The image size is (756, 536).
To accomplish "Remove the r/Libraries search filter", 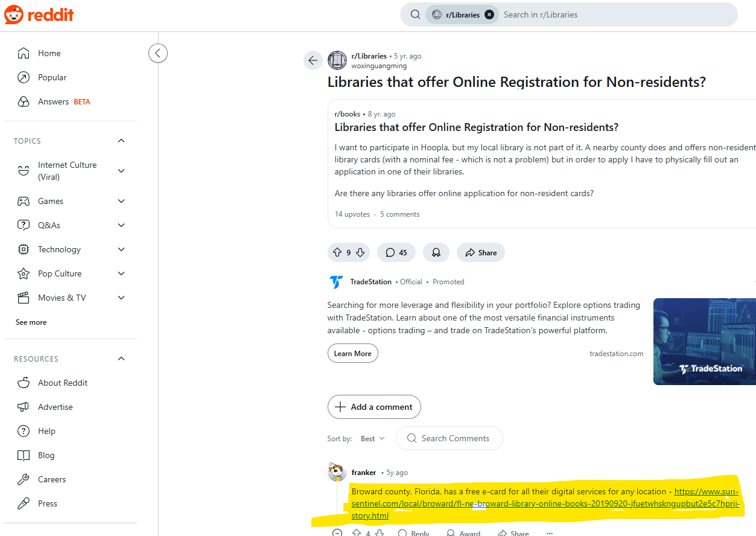I will click(489, 14).
